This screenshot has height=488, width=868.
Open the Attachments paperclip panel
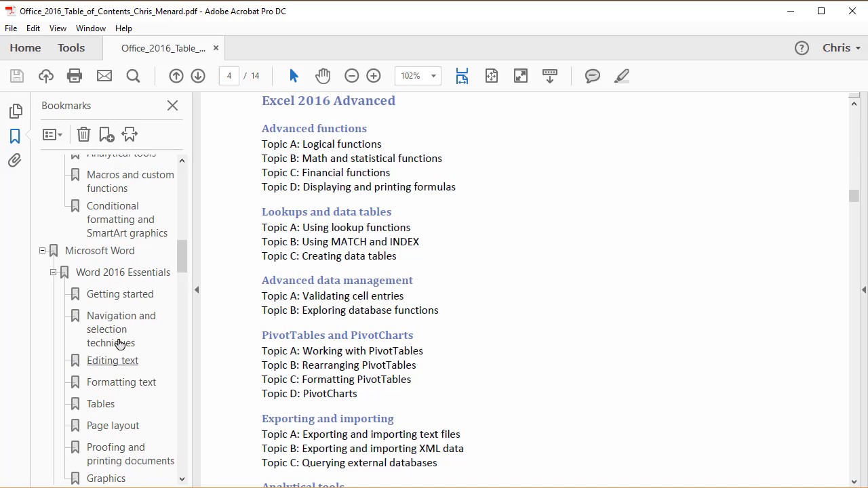[x=15, y=161]
